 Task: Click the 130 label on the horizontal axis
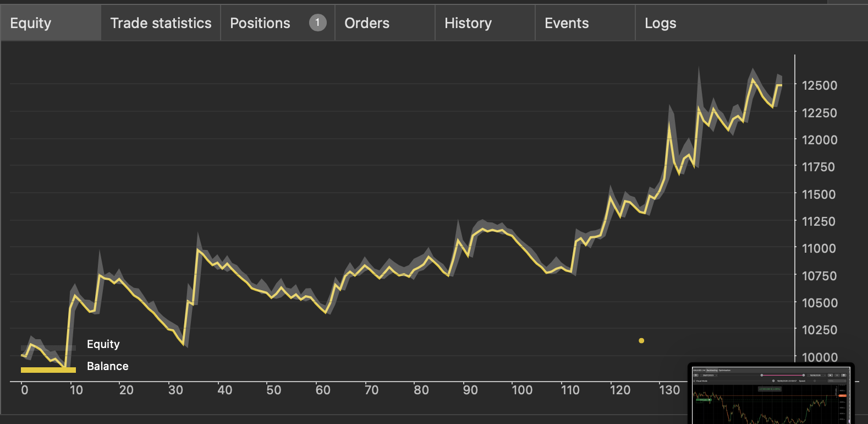(x=669, y=390)
